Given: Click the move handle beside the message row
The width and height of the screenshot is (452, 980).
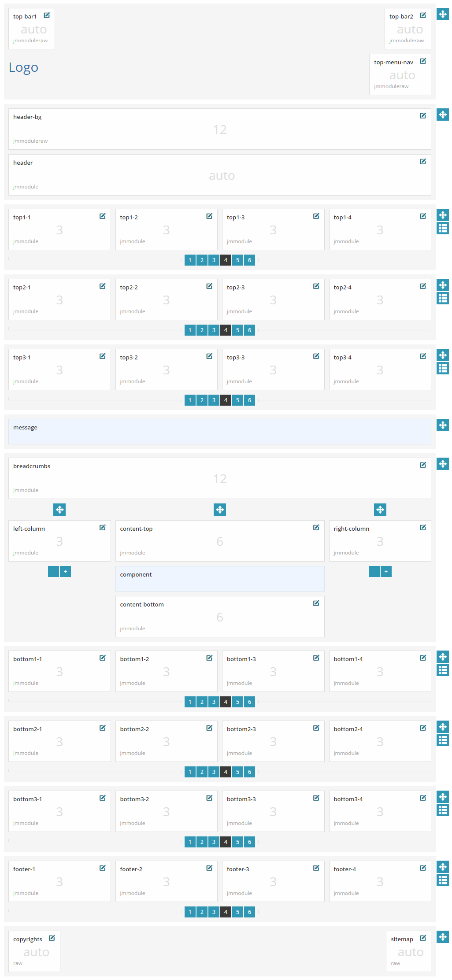Looking at the screenshot, I should pyautogui.click(x=443, y=425).
